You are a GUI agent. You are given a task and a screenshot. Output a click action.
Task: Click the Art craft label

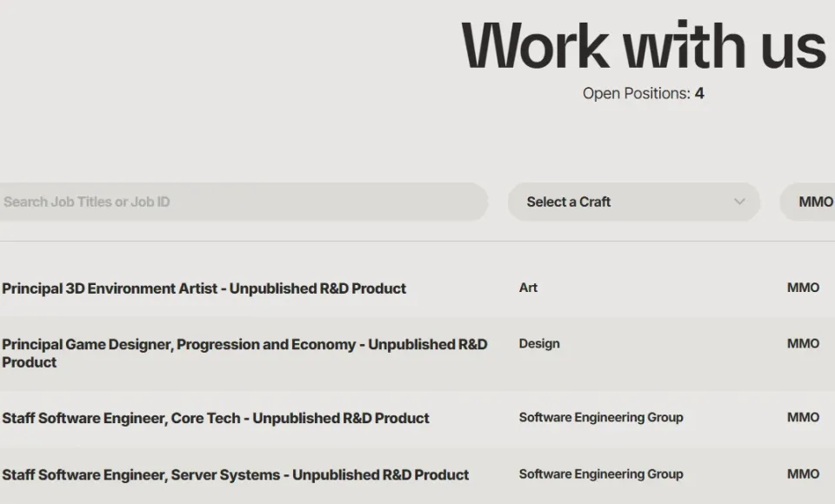528,288
